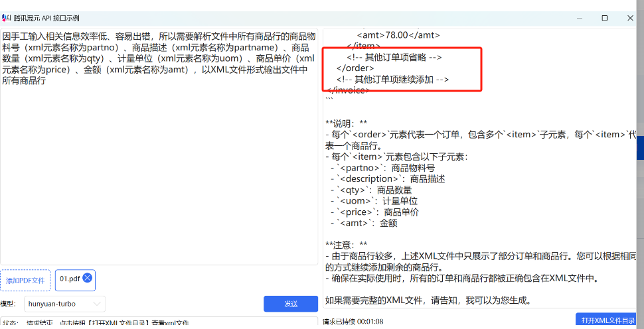Maximize the 腾讯混元 API window

tap(605, 18)
